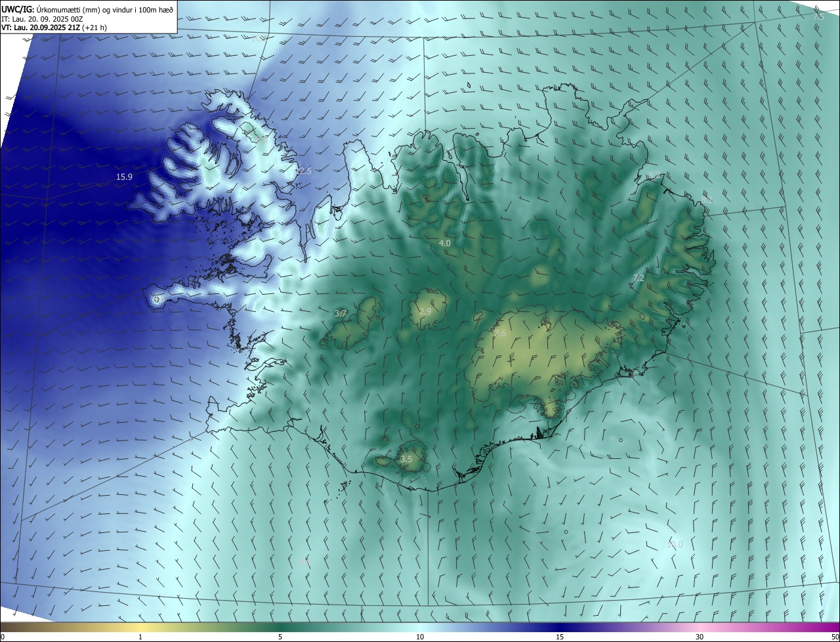Click the 12.5 value label on the map
Image resolution: width=840 pixels, height=642 pixels.
(303, 171)
